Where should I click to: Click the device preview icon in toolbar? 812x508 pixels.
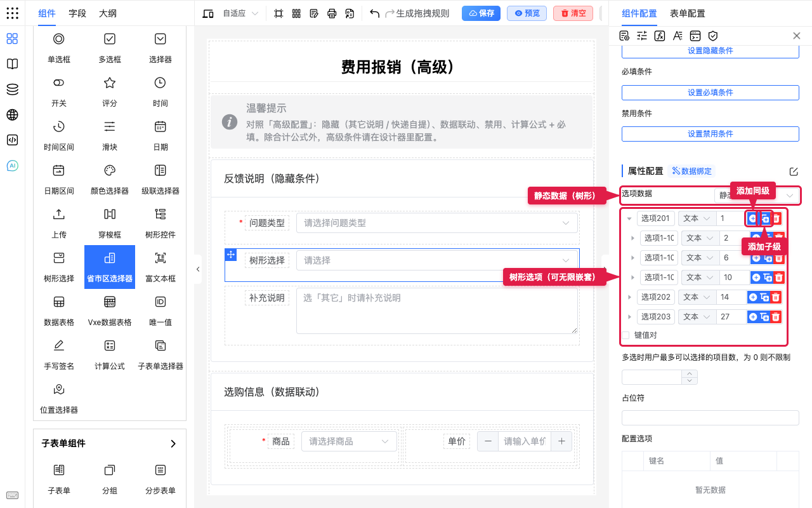click(x=208, y=13)
